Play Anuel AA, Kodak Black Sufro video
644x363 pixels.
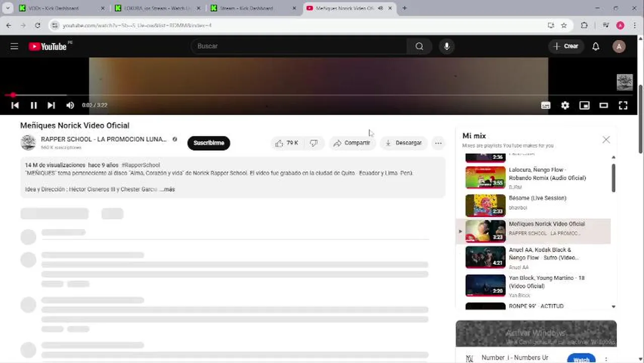coord(533,258)
